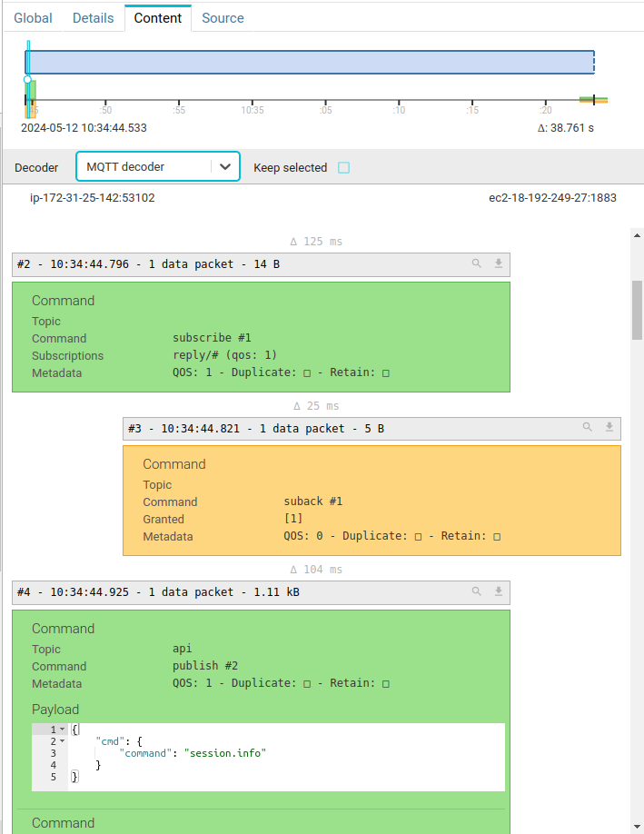
Task: Collapse the "cmd" object fold arrow on line 2
Action: point(62,741)
